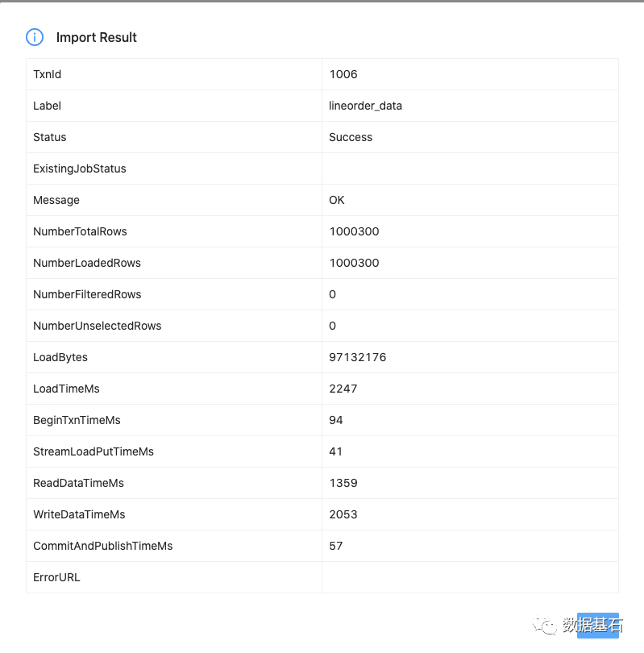Select the Message row's OK value
Viewport: 644px width, 653px height.
coord(337,200)
